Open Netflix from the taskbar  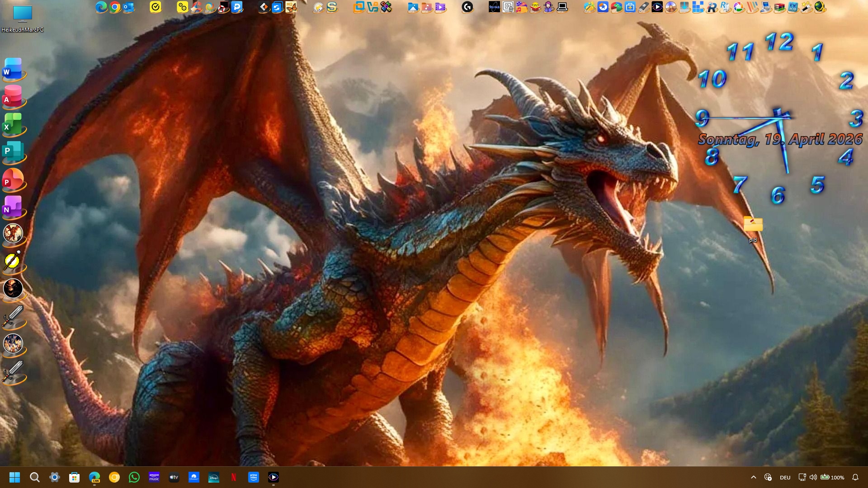[234, 477]
